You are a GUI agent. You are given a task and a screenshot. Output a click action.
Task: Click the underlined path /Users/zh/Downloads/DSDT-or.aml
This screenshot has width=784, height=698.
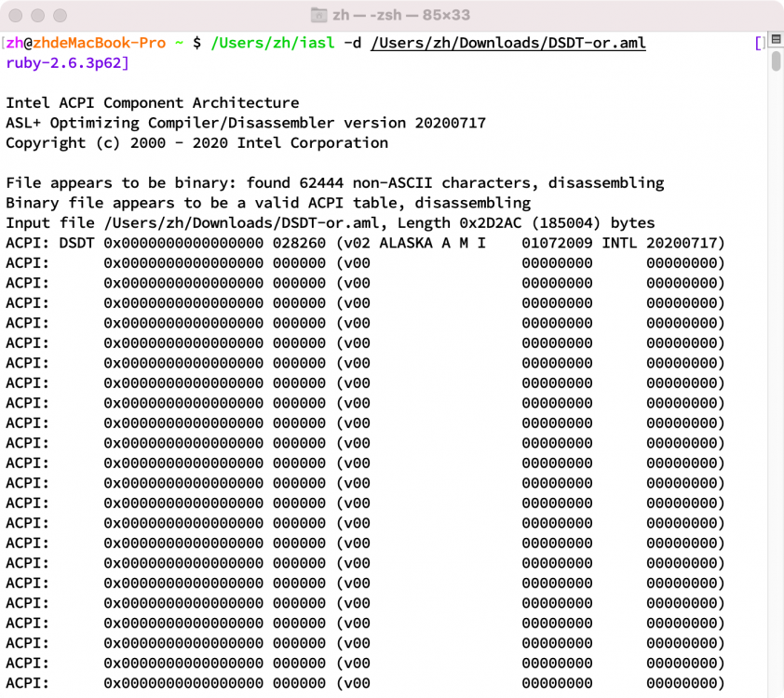[508, 43]
